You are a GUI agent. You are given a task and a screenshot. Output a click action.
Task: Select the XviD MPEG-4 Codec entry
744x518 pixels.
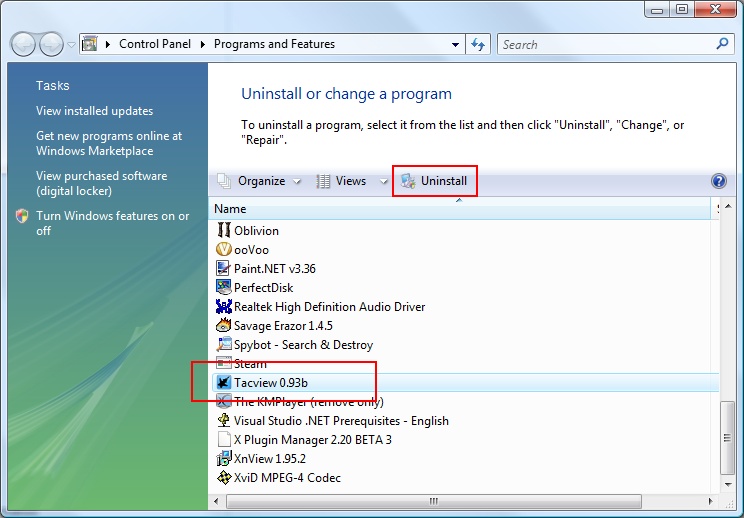coord(288,477)
